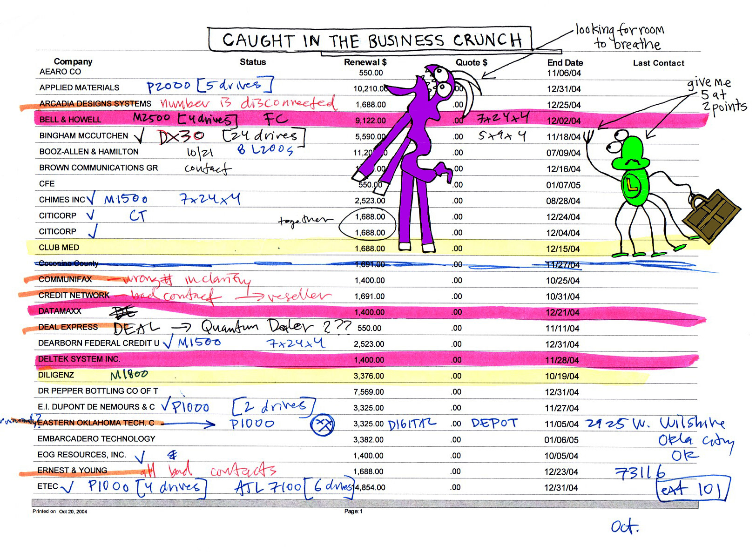Select the DELTEK SYSTEM INC. company name

coord(79,359)
